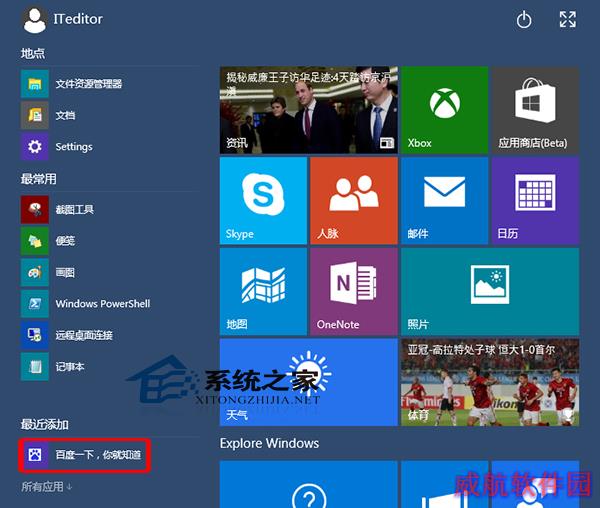This screenshot has width=600, height=508.
Task: Launch 远程桌面连接 remote desktop icon
Action: [35, 335]
